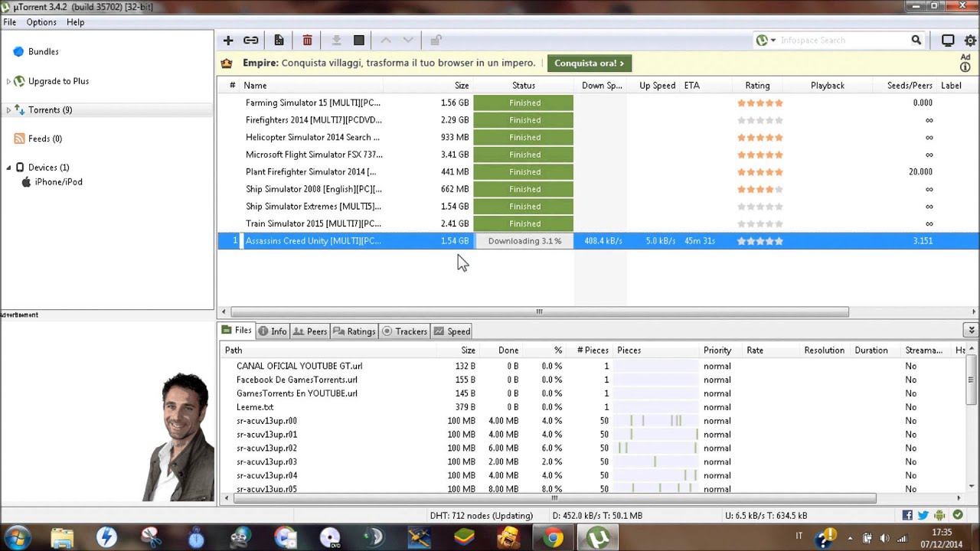Open Windows Start button

coord(17,537)
